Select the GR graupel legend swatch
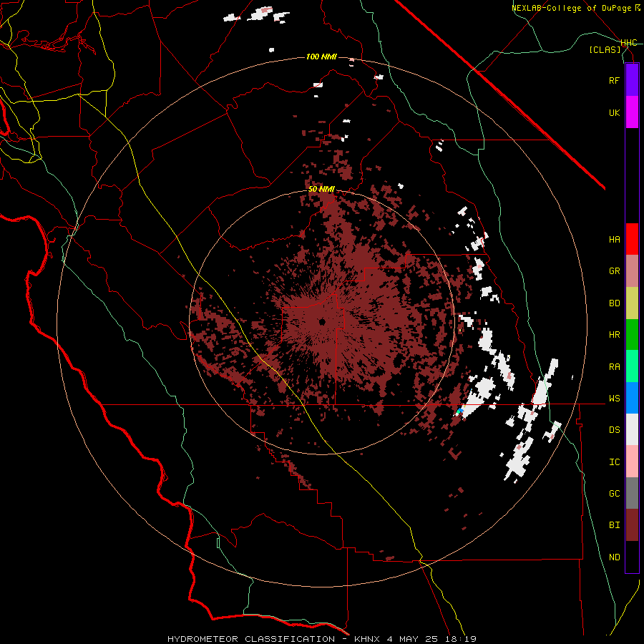 [632, 271]
